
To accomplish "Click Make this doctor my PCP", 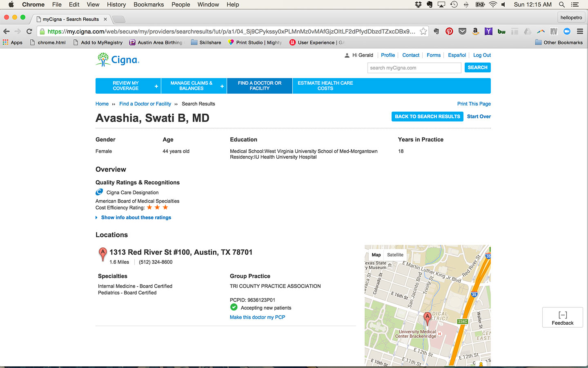I will (257, 317).
